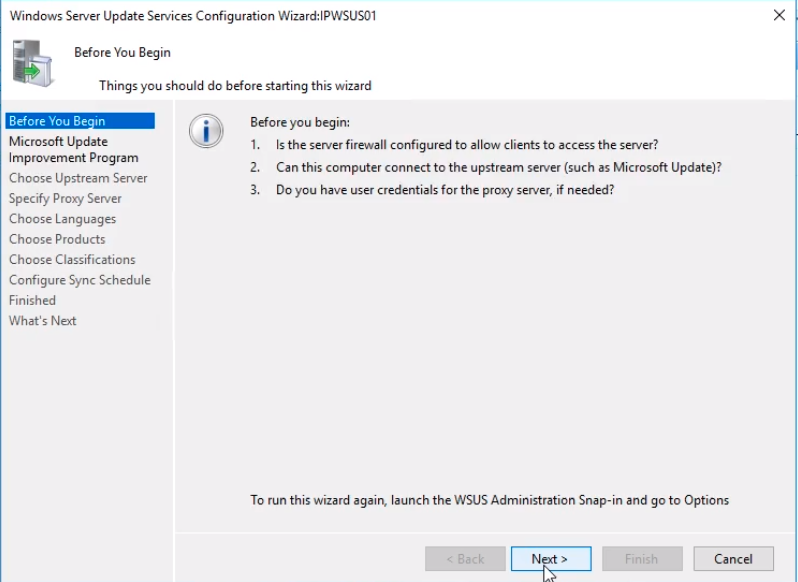Screen dimensions: 798x582
Task: Go to Choose Upstream Server step
Action: click(78, 178)
